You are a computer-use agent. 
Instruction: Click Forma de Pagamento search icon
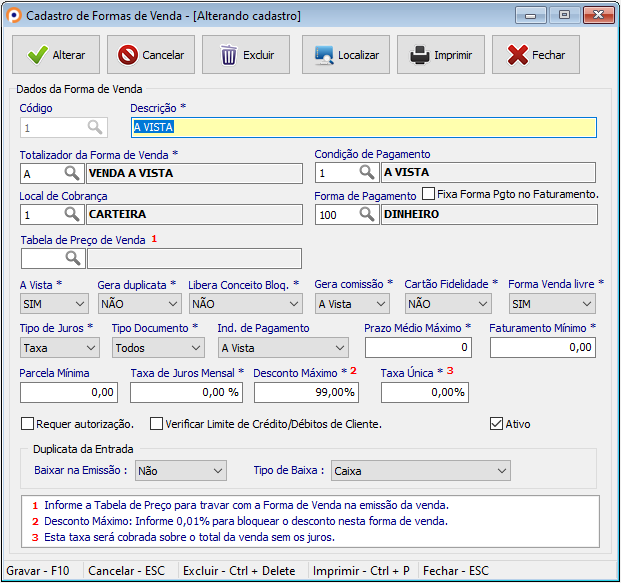pyautogui.click(x=366, y=214)
